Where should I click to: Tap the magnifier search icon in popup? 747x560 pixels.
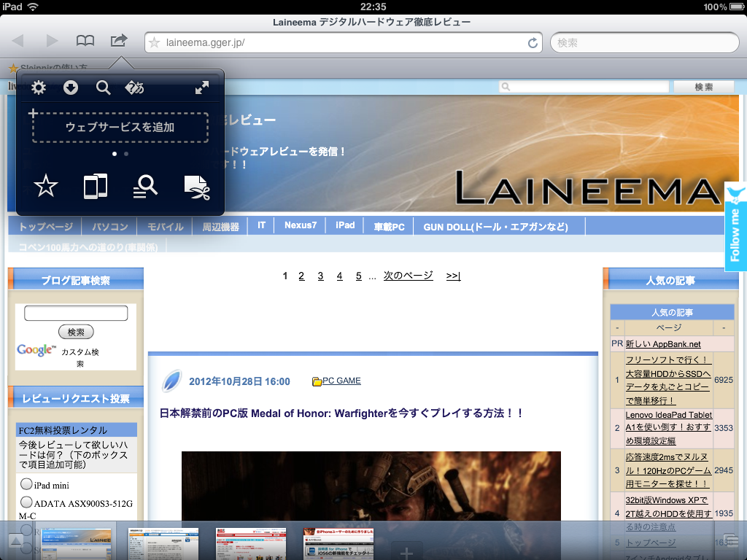[103, 87]
